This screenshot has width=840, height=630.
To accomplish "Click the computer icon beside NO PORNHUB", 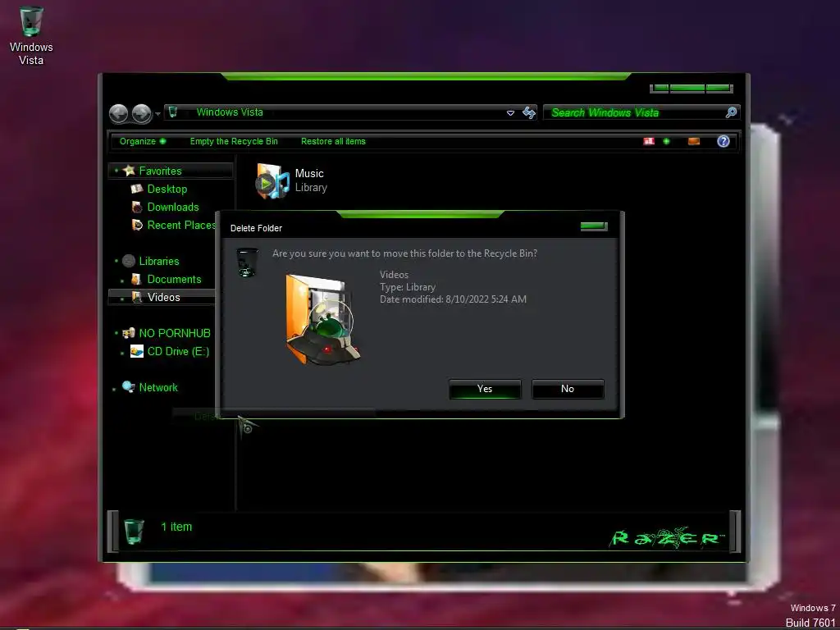I will pos(129,333).
